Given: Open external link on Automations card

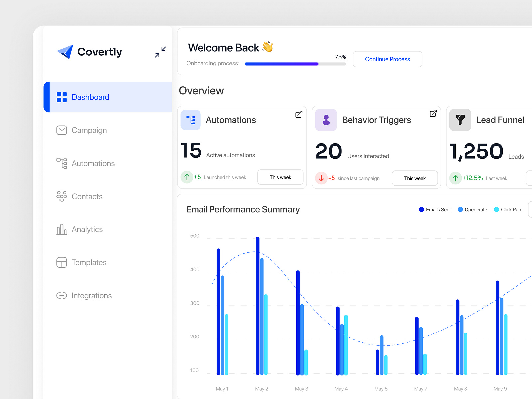Looking at the screenshot, I should click(x=299, y=114).
